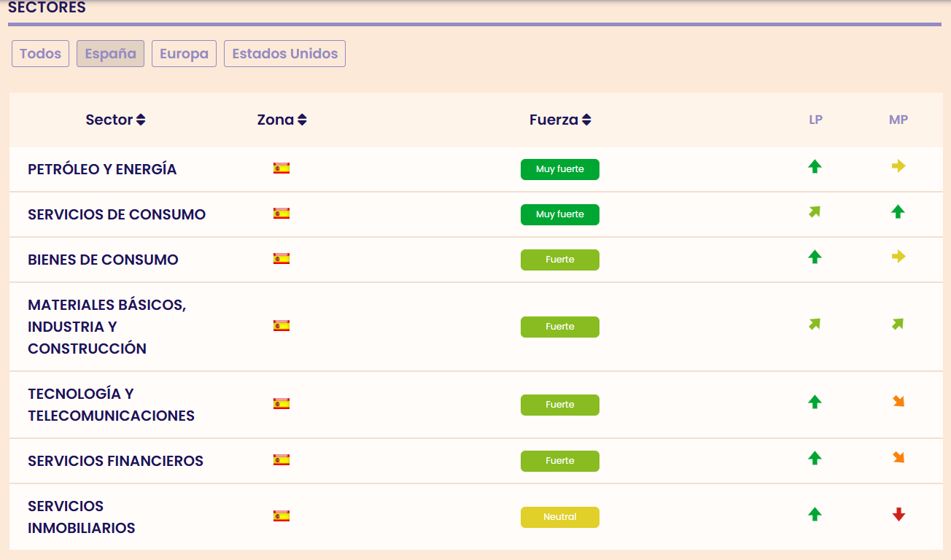Image resolution: width=951 pixels, height=560 pixels.
Task: Click red MP down arrow for Servicios Inmobiliarios
Action: coord(898,515)
